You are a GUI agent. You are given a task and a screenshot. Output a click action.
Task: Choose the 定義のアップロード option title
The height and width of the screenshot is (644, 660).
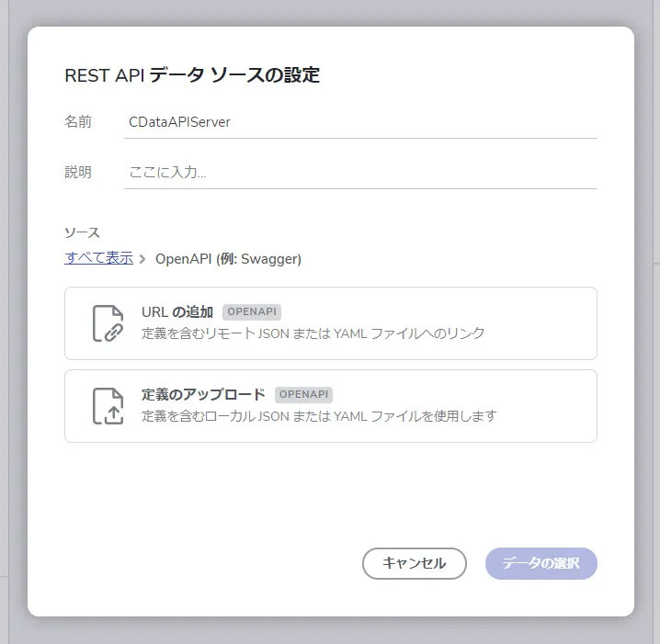[x=203, y=395]
